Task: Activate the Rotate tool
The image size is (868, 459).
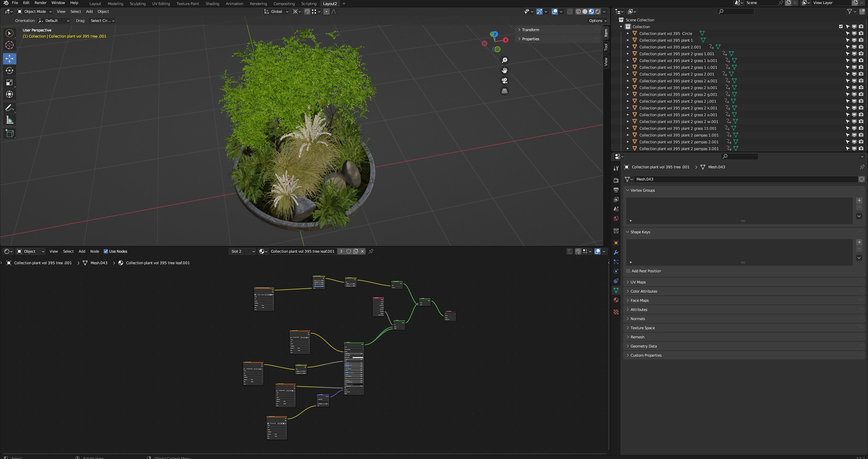Action: (x=9, y=71)
